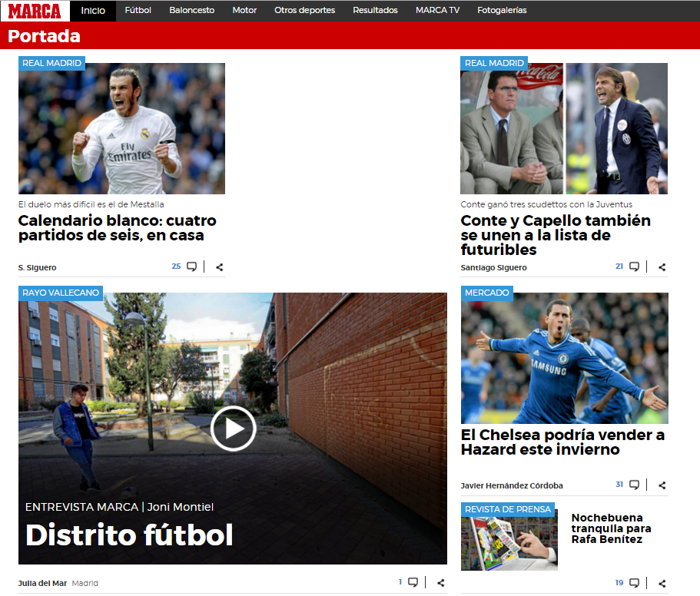Click author name Santiago Siguero
Viewport: 700px width, 596px height.
point(494,268)
